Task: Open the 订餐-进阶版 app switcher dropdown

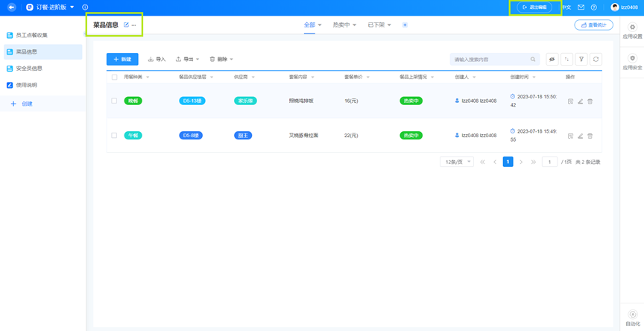Action: pyautogui.click(x=72, y=7)
